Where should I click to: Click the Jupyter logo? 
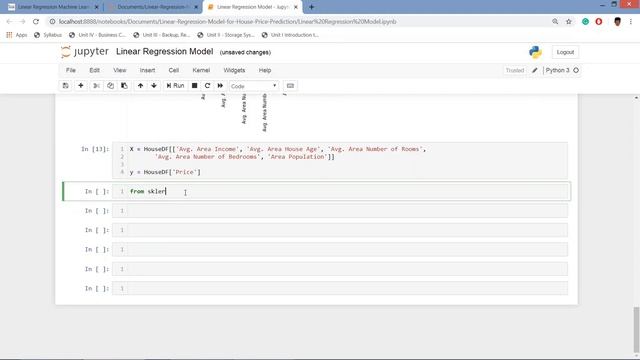tap(84, 52)
